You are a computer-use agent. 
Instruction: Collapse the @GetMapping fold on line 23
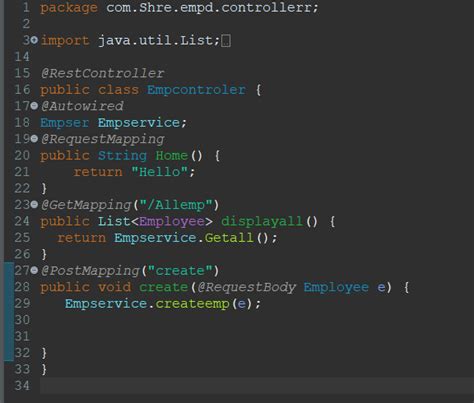point(34,205)
